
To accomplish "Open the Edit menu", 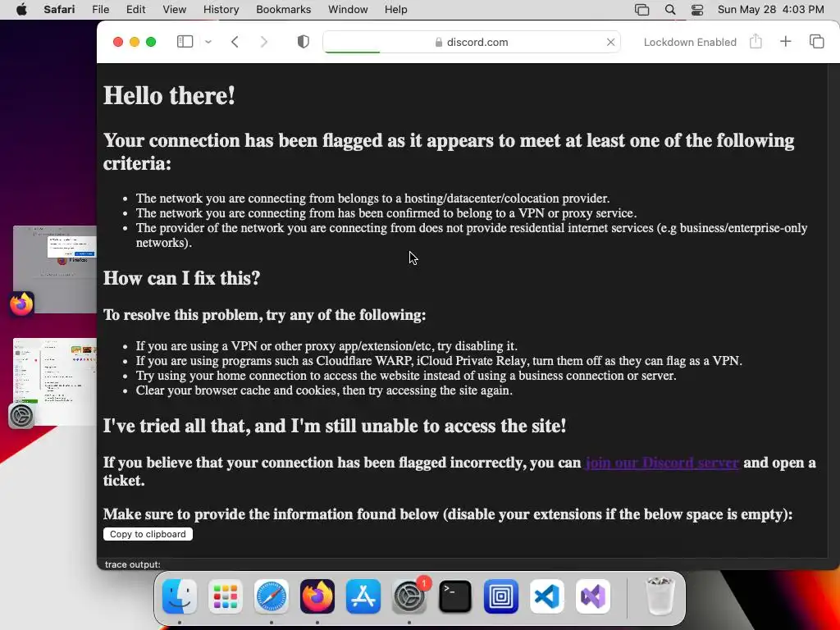I will [x=135, y=10].
